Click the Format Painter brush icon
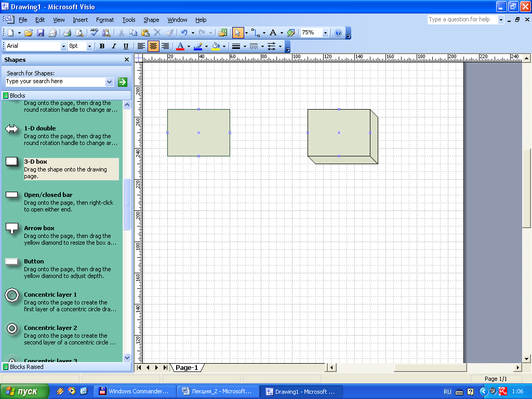Screen dimensions: 532x399 (x=169, y=33)
